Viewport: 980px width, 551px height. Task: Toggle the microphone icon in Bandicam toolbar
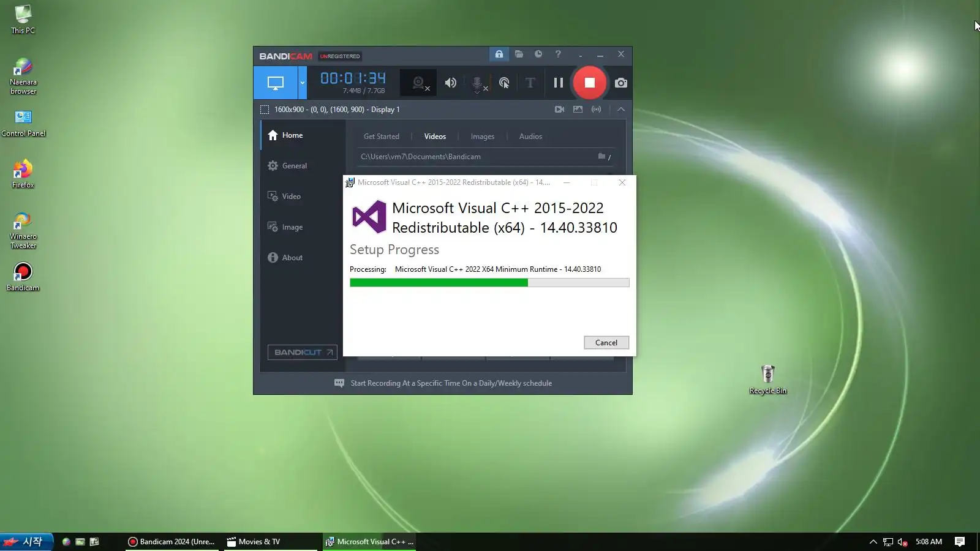tap(478, 83)
